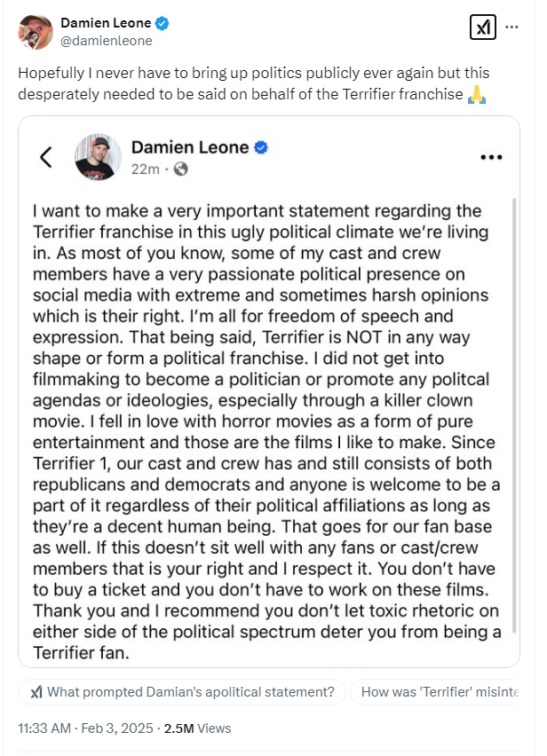Screen dimensions: 547x756
Task: Select the "How was 'Terrifier' misinte…" suggestion
Action: [x=439, y=692]
